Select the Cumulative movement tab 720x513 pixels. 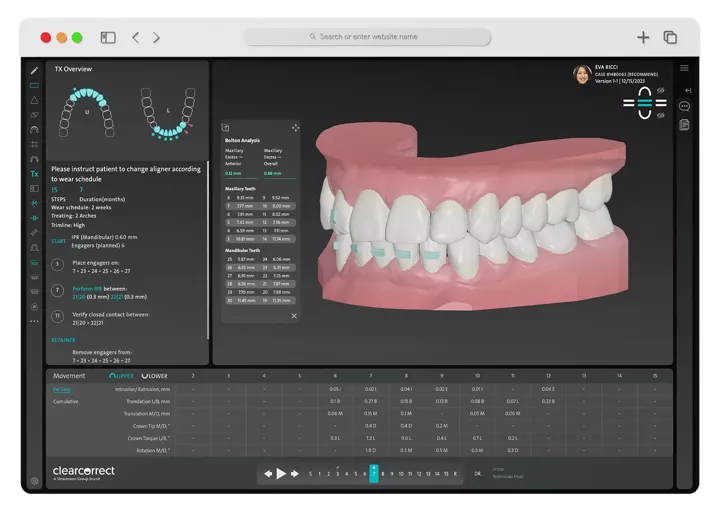click(x=65, y=401)
